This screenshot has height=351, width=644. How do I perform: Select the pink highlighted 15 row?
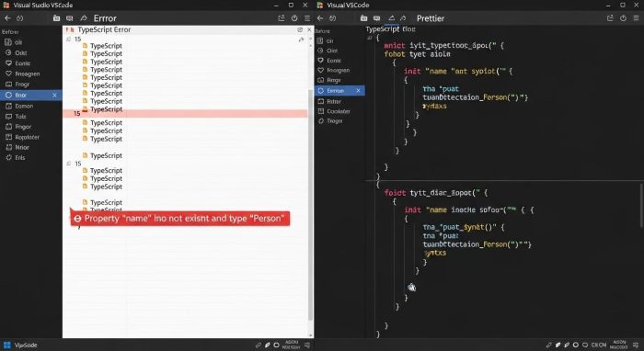click(185, 114)
